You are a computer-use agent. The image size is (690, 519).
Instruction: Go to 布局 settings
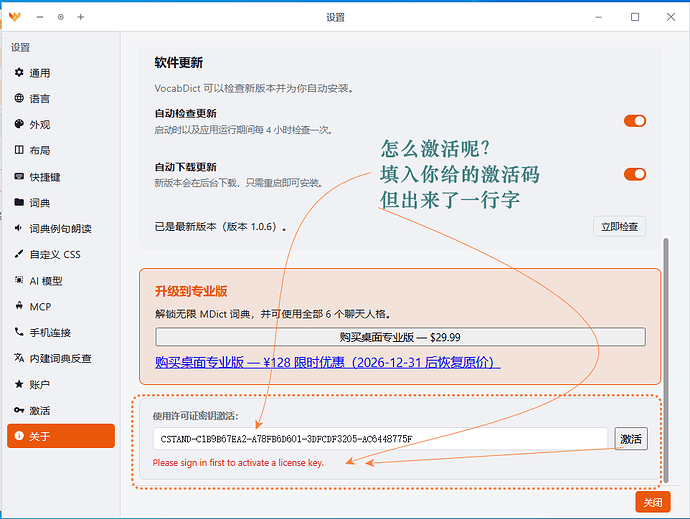pyautogui.click(x=61, y=151)
